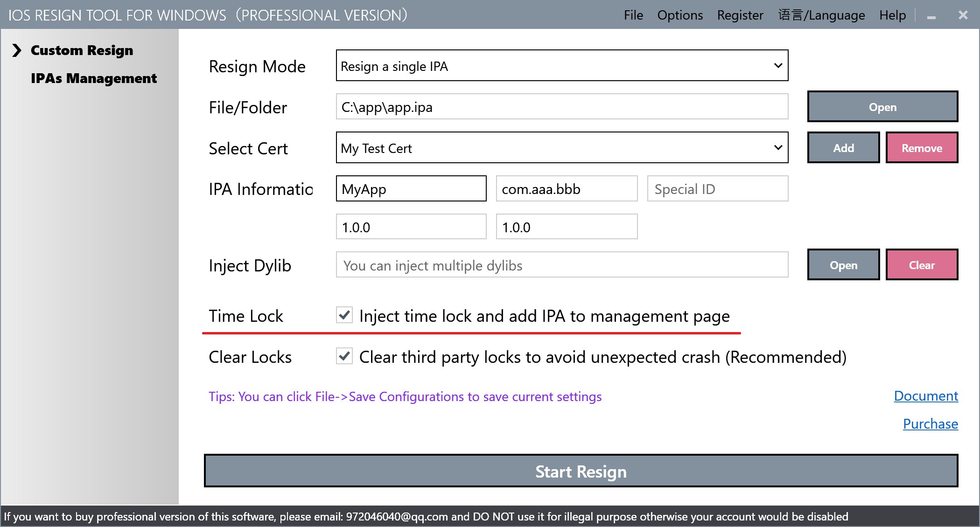Select IPAs Management in sidebar

93,78
